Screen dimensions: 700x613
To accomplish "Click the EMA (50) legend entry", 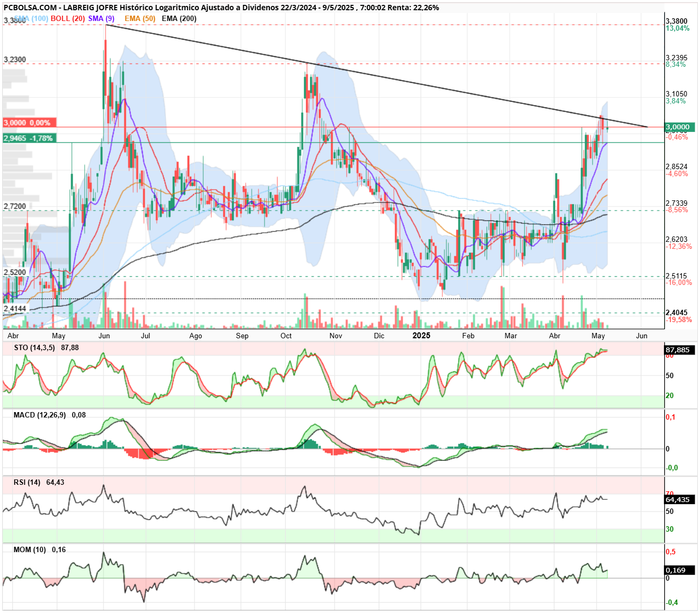I will tap(140, 18).
